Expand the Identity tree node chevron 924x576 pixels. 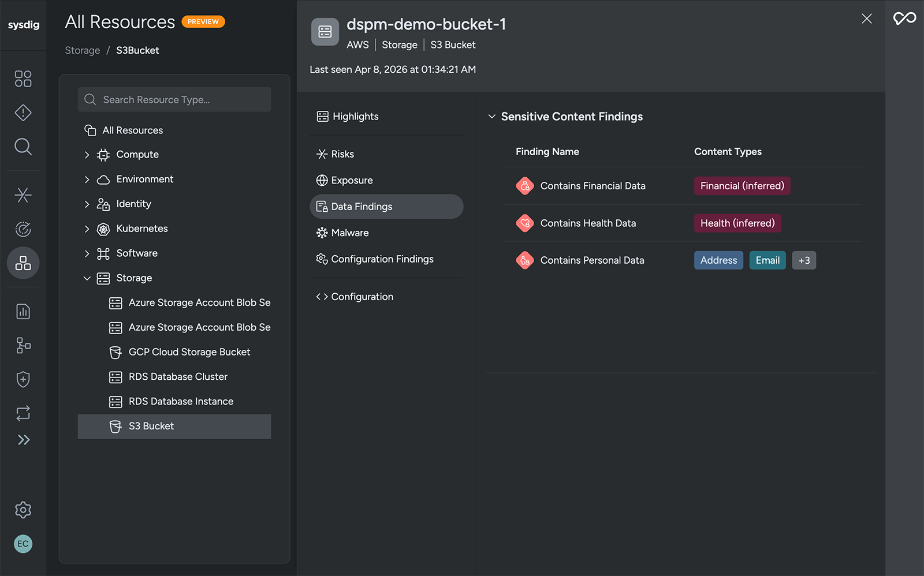click(x=87, y=204)
